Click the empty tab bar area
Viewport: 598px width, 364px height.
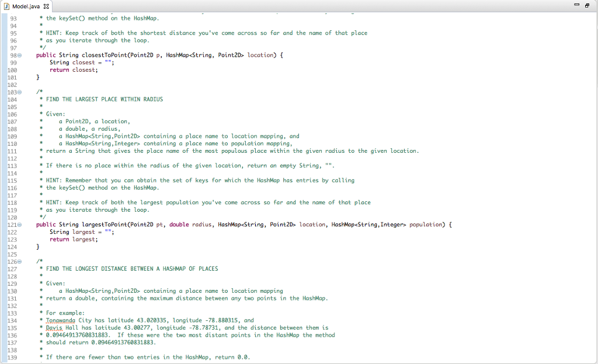click(234, 5)
